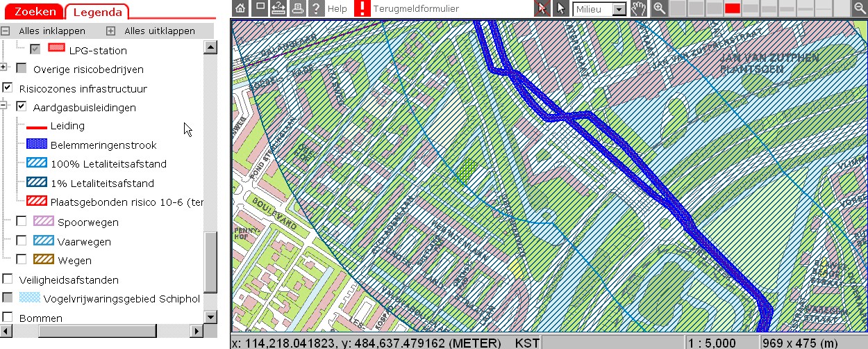The width and height of the screenshot is (868, 349).
Task: Select the pan hand tool
Action: coord(640,9)
